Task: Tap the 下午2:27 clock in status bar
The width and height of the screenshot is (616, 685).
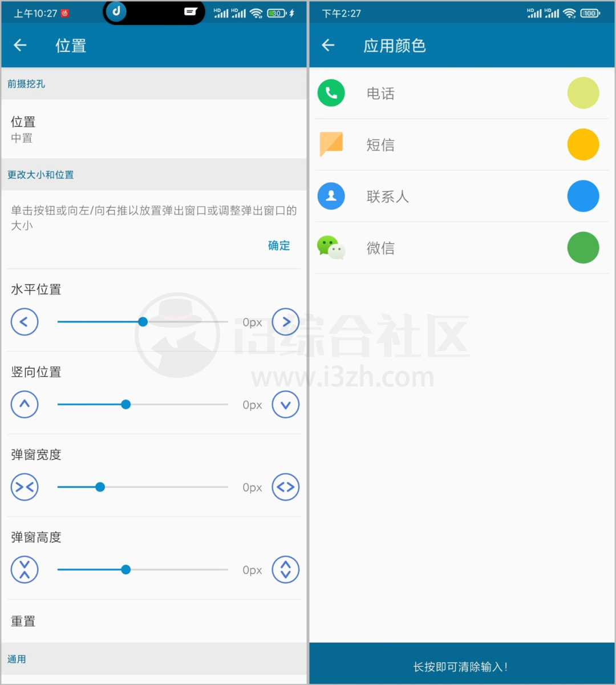Action: pyautogui.click(x=341, y=13)
